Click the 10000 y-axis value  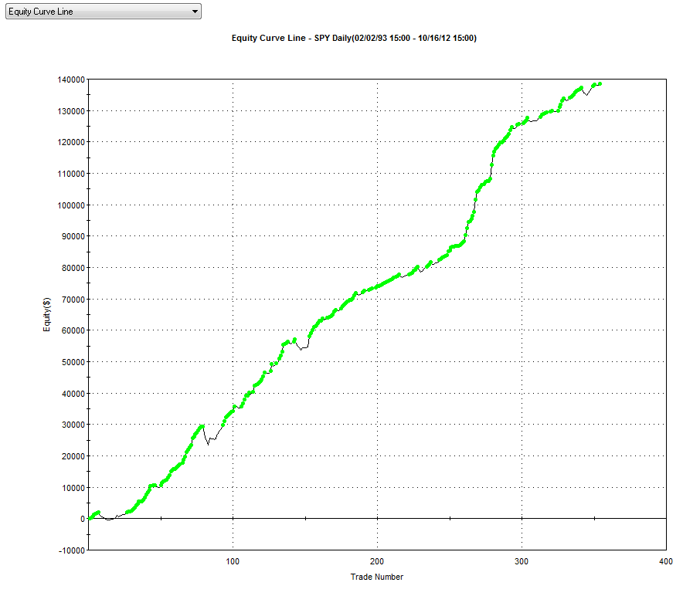click(x=73, y=488)
